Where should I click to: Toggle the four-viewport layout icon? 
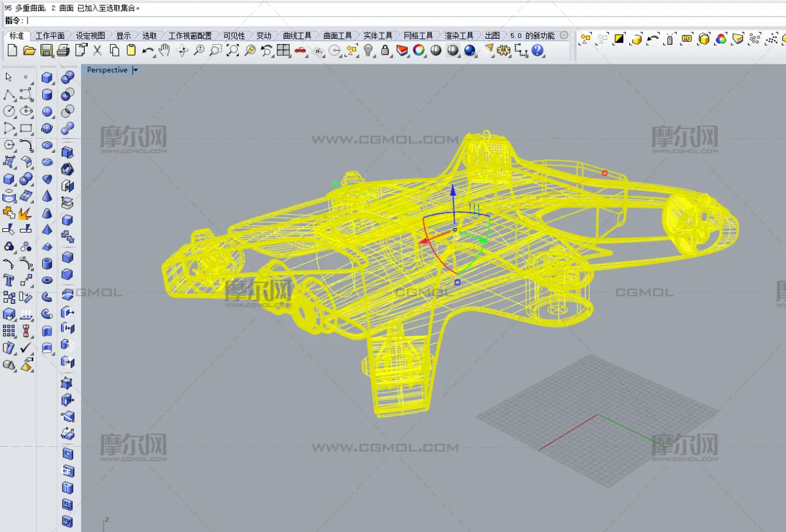[x=283, y=50]
